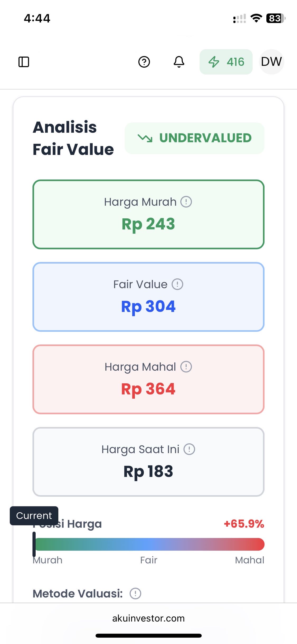This screenshot has height=644, width=297.
Task: Open the DW profile avatar
Action: click(271, 62)
